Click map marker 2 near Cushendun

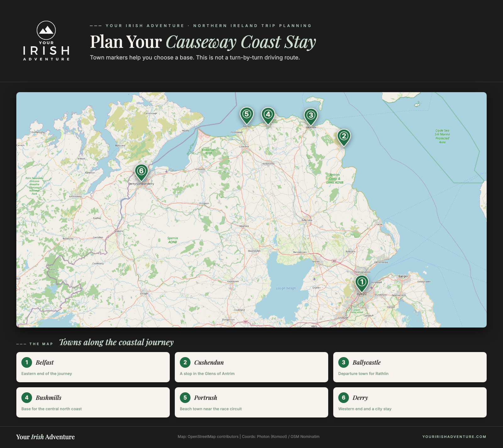coord(344,137)
